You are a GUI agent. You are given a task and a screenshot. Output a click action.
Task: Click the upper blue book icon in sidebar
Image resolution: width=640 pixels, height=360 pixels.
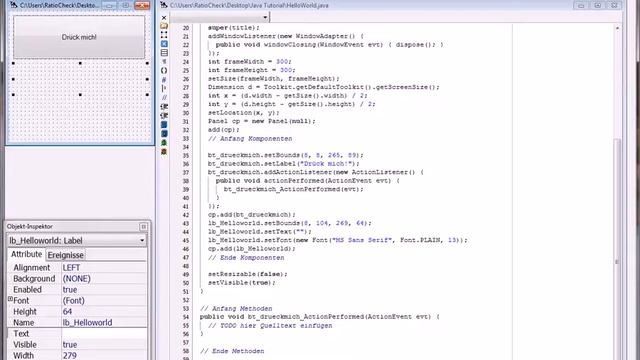tap(164, 124)
